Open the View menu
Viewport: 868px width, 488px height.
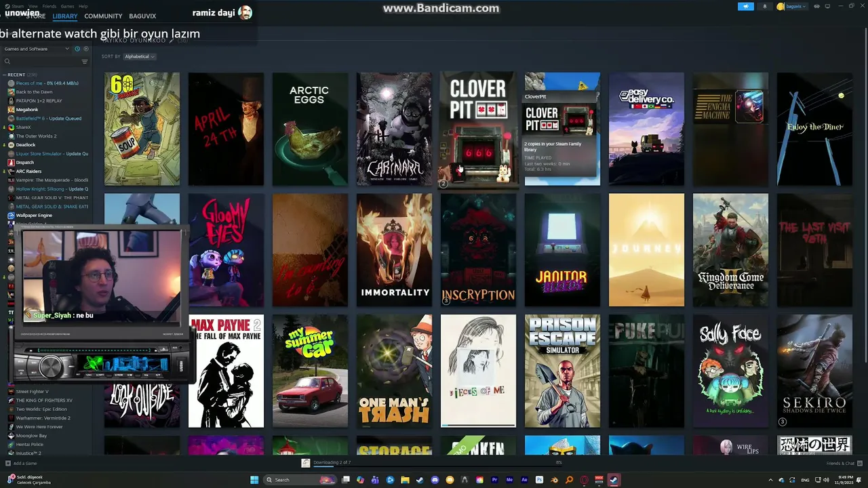pyautogui.click(x=33, y=6)
